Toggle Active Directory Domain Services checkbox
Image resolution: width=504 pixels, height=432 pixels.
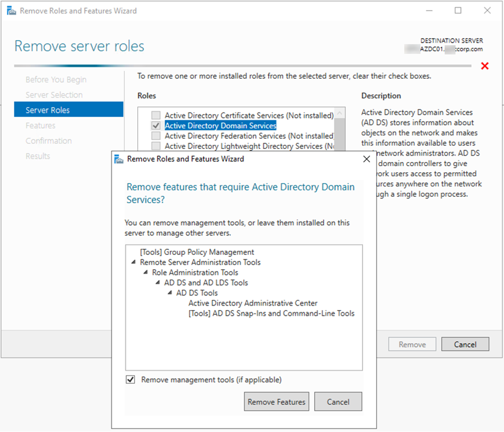156,126
